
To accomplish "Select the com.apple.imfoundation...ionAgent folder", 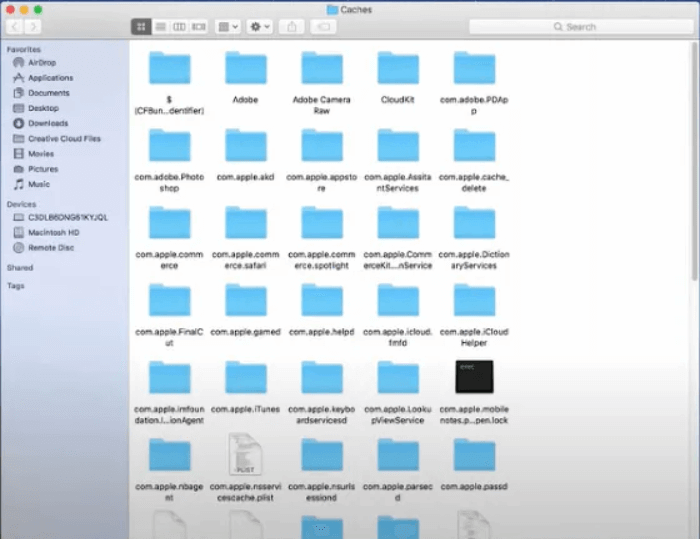I will (170, 377).
